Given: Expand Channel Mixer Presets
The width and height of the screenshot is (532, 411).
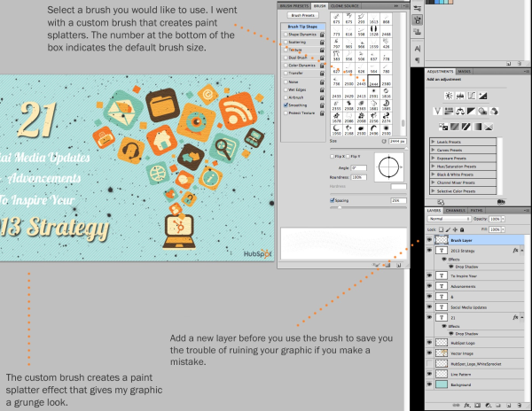Looking at the screenshot, I should coord(434,182).
